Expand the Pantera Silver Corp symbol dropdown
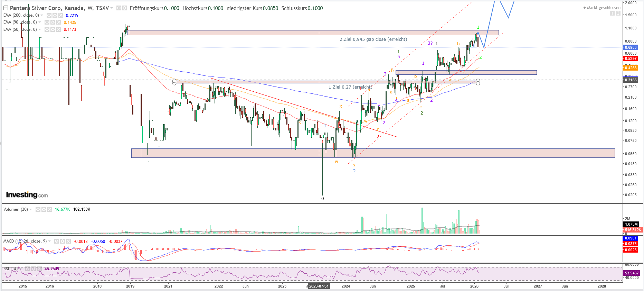644x291 pixels. (x=112, y=8)
